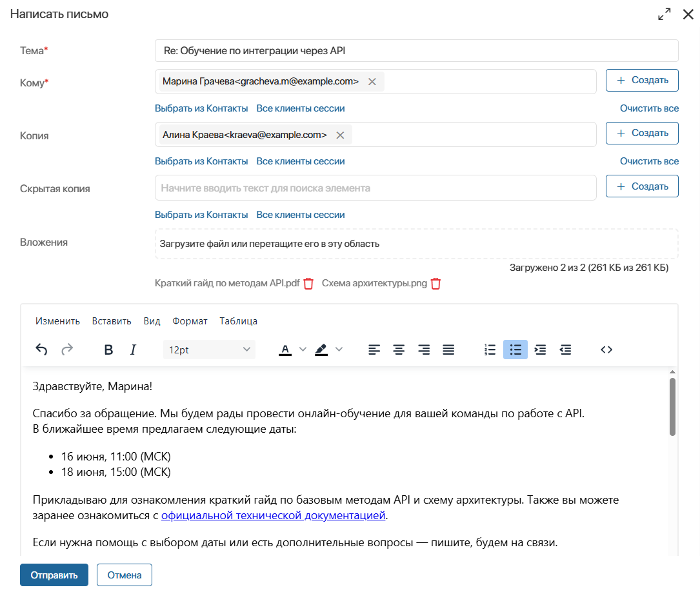
Task: Open официальной технической документацией link
Action: tap(274, 516)
